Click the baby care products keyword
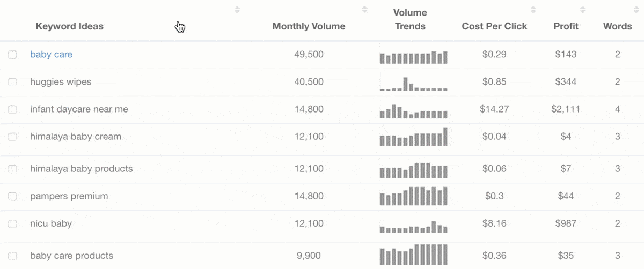The height and width of the screenshot is (269, 644). pyautogui.click(x=71, y=256)
